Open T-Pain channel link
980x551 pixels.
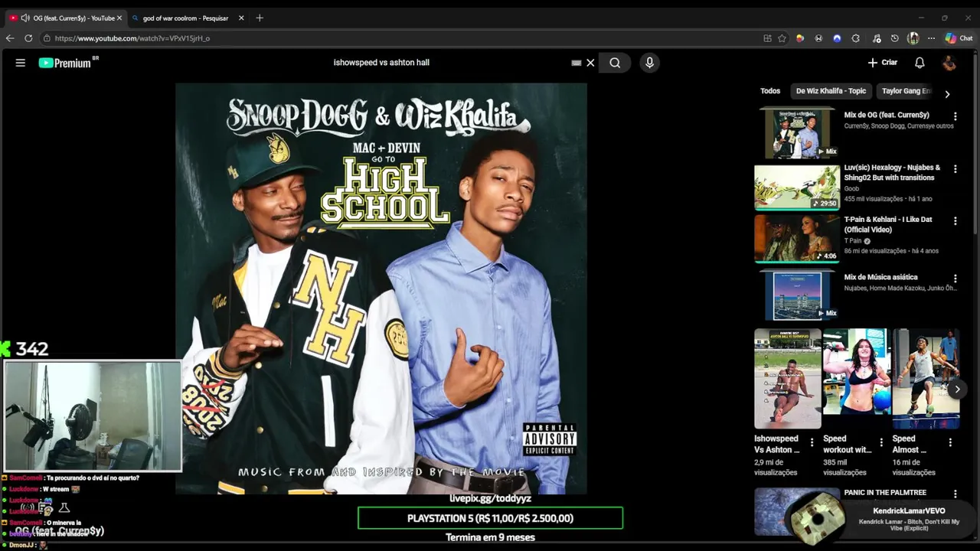click(x=853, y=240)
